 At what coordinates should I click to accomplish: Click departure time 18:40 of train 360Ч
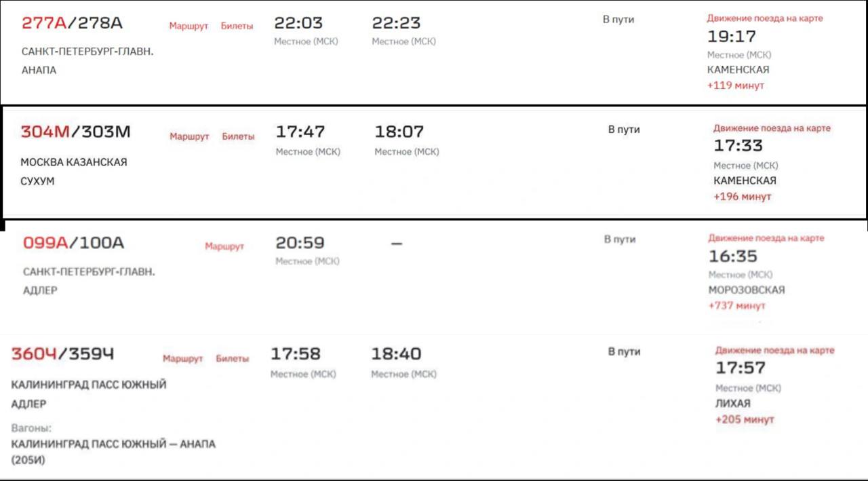pos(396,354)
